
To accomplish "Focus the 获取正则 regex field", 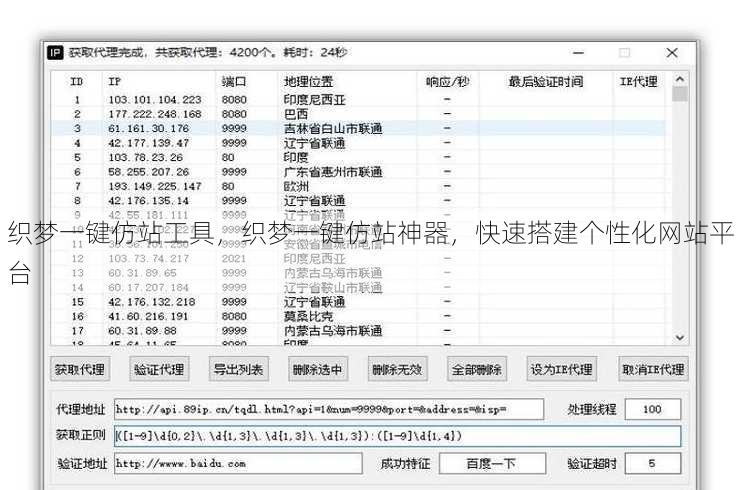I will click(397, 436).
